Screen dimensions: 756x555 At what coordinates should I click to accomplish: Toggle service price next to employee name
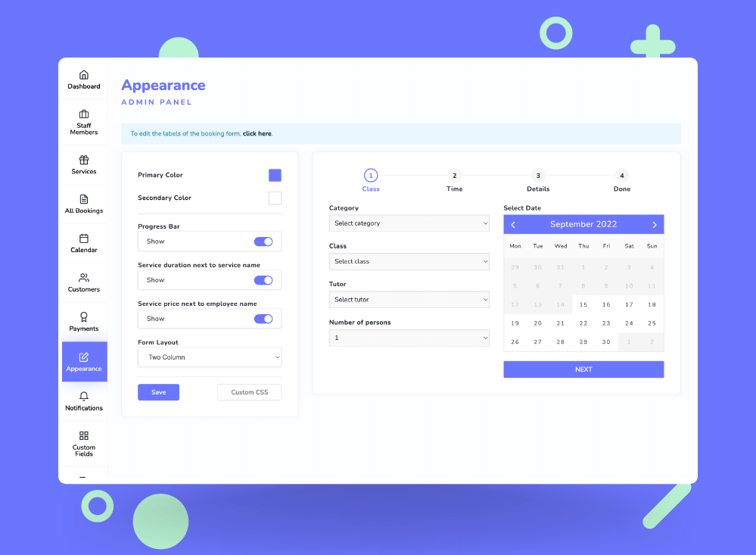[x=263, y=318]
